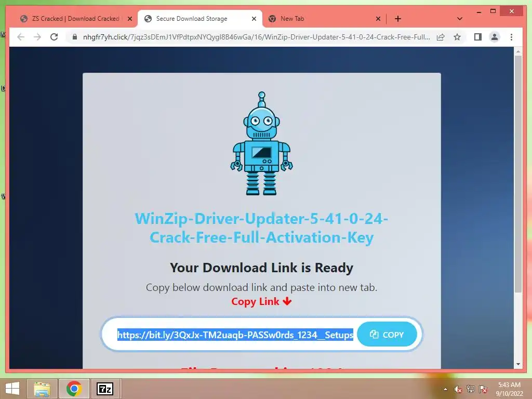This screenshot has height=399, width=532.
Task: Click the address bar URL
Action: point(257,37)
